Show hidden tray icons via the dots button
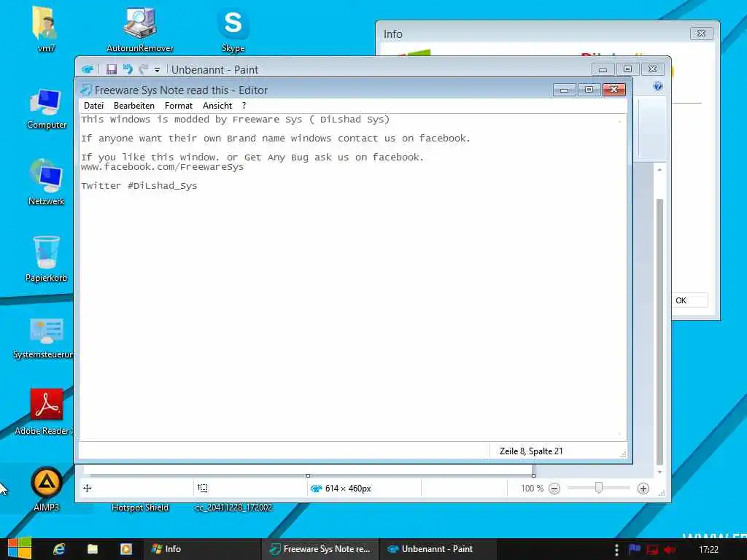 tap(616, 550)
